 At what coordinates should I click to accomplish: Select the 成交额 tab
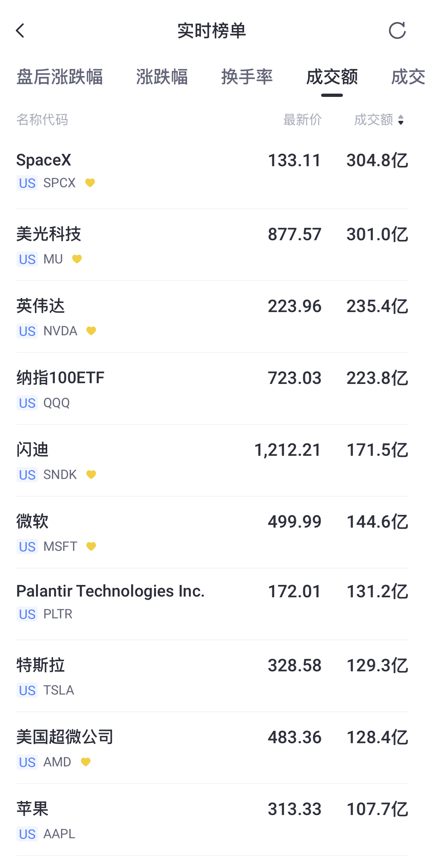332,77
